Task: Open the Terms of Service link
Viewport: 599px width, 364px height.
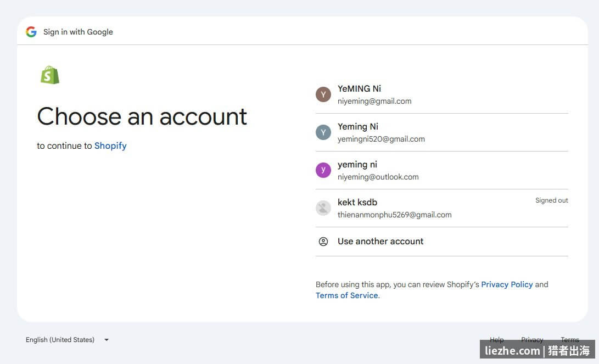Action: click(347, 295)
